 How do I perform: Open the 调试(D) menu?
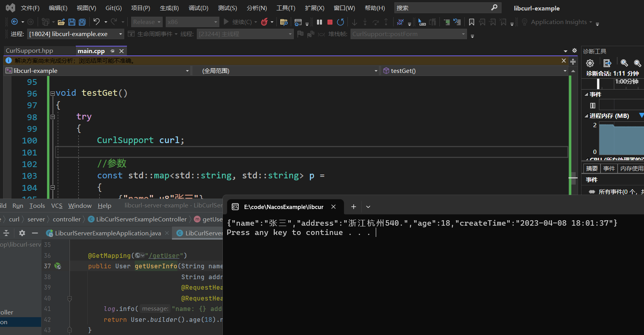(x=198, y=8)
